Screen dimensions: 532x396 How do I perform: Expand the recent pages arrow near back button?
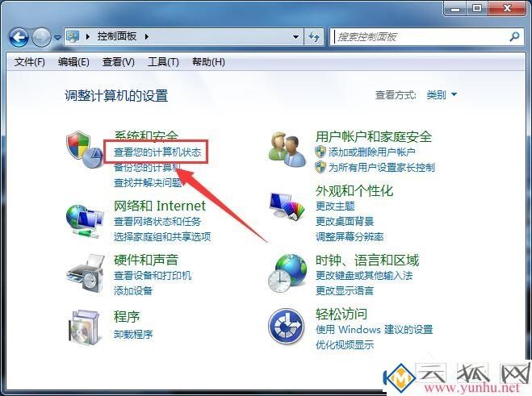[57, 38]
